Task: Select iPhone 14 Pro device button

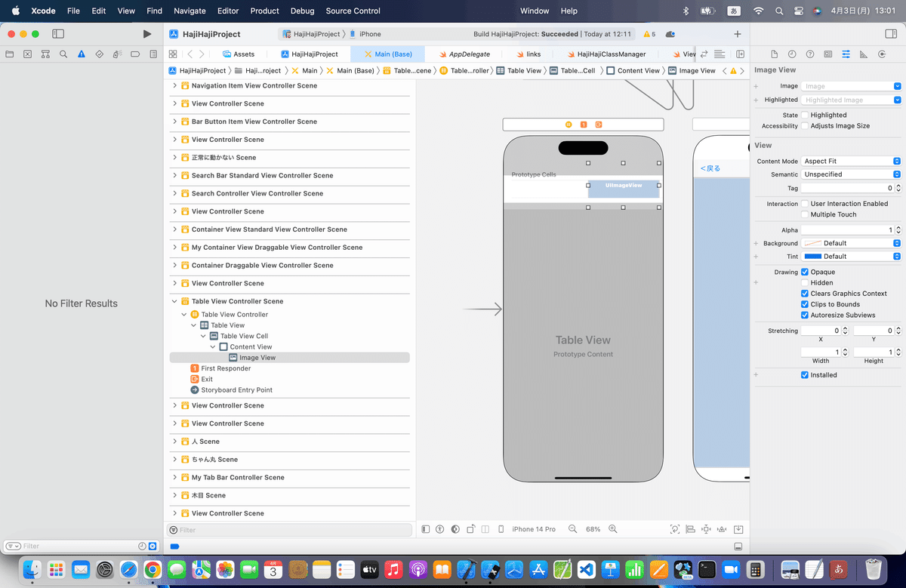Action: [533, 530]
